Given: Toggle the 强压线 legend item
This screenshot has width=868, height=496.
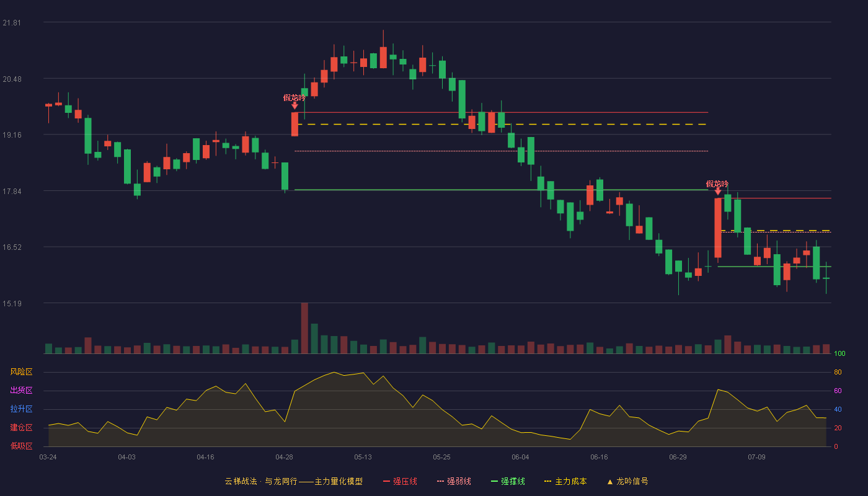Looking at the screenshot, I should pyautogui.click(x=400, y=481).
